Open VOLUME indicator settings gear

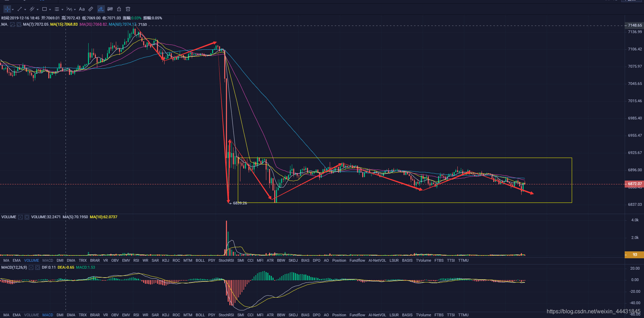point(20,217)
